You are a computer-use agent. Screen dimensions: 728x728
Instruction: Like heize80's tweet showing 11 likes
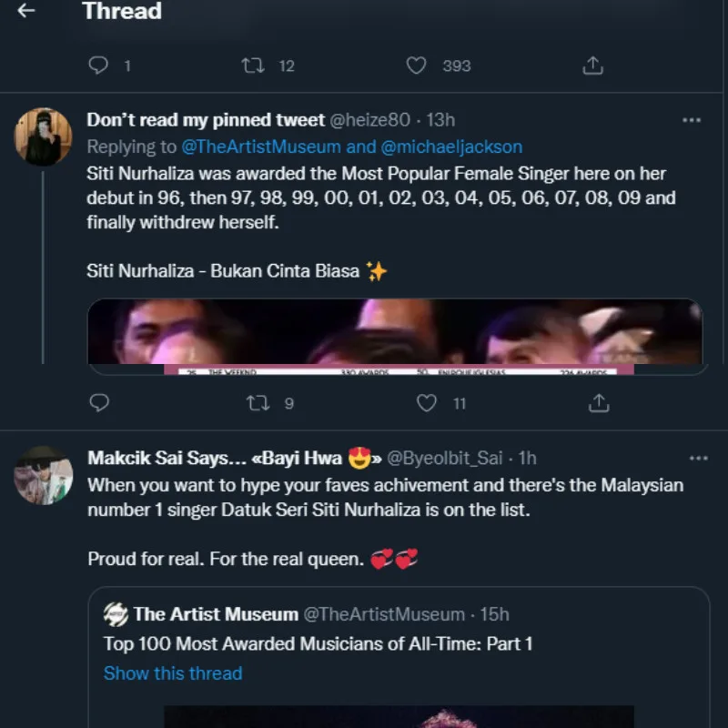[426, 402]
